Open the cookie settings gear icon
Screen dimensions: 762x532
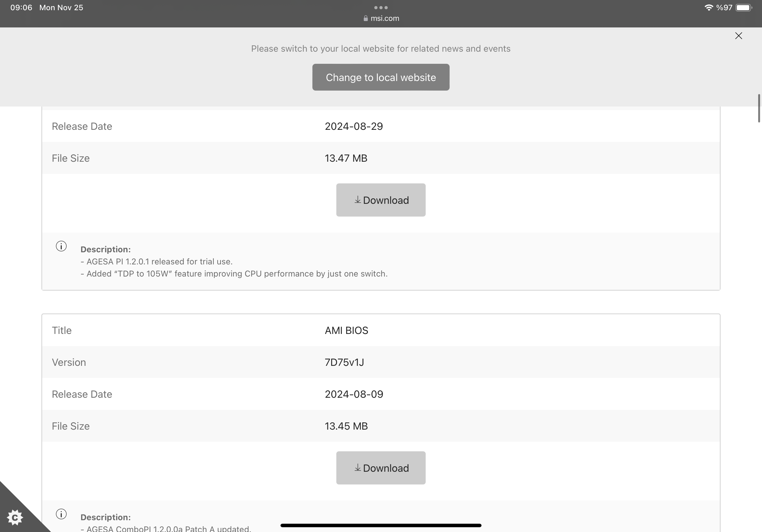[15, 517]
